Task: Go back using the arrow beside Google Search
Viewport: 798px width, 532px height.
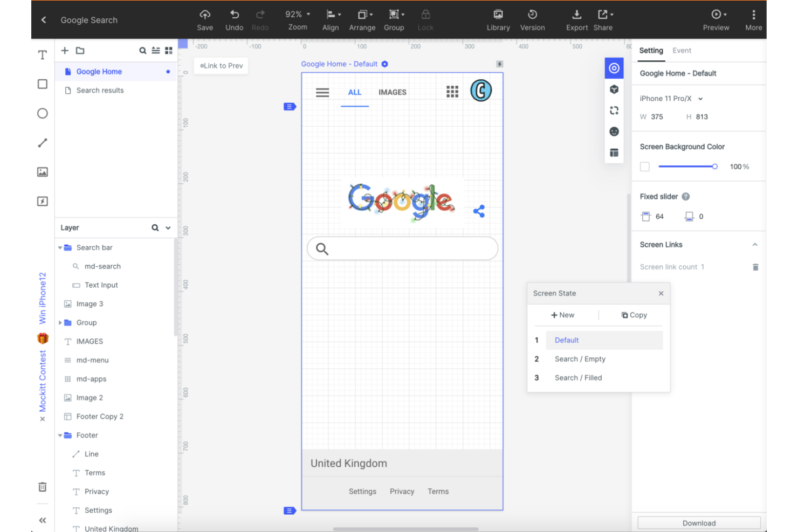Action: point(44,20)
